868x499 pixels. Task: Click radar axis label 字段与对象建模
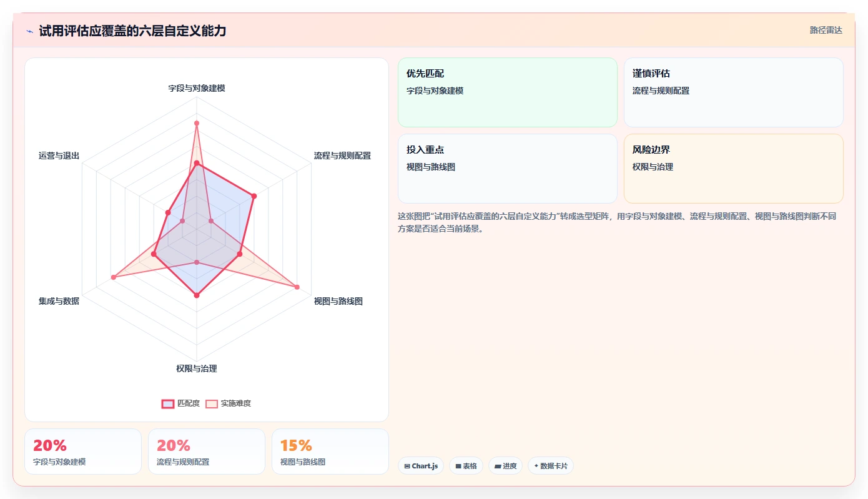(x=197, y=89)
